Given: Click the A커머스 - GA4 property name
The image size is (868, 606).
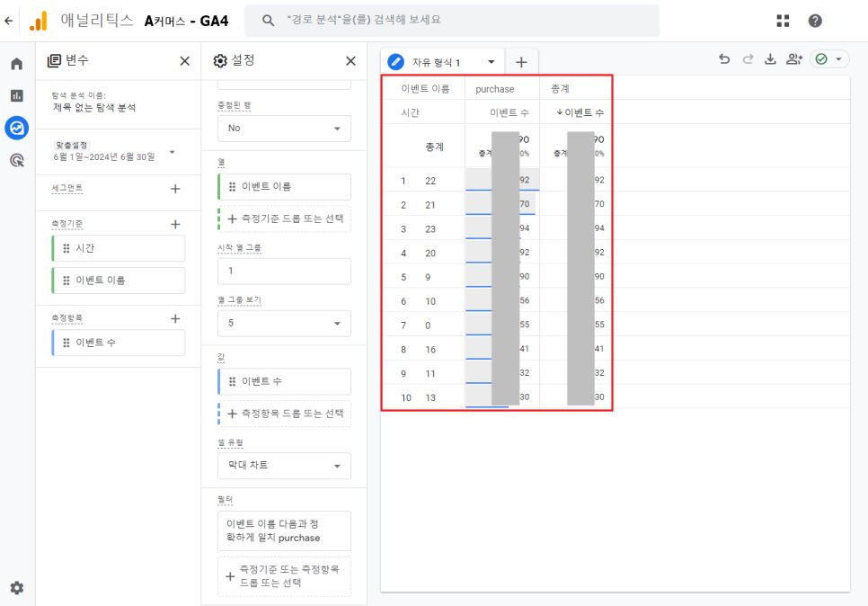Looking at the screenshot, I should coord(186,21).
